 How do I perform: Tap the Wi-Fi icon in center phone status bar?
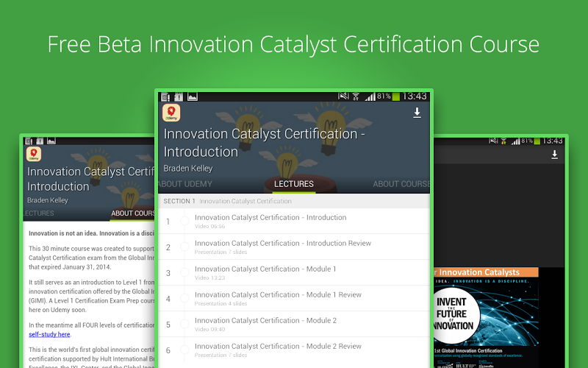pyautogui.click(x=356, y=97)
